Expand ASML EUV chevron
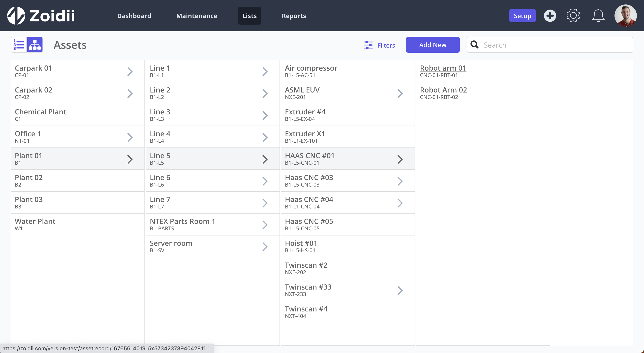The width and height of the screenshot is (644, 353). 400,94
